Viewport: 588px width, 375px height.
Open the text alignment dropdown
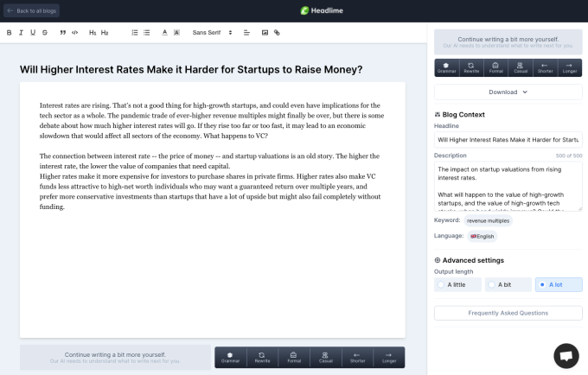click(246, 33)
